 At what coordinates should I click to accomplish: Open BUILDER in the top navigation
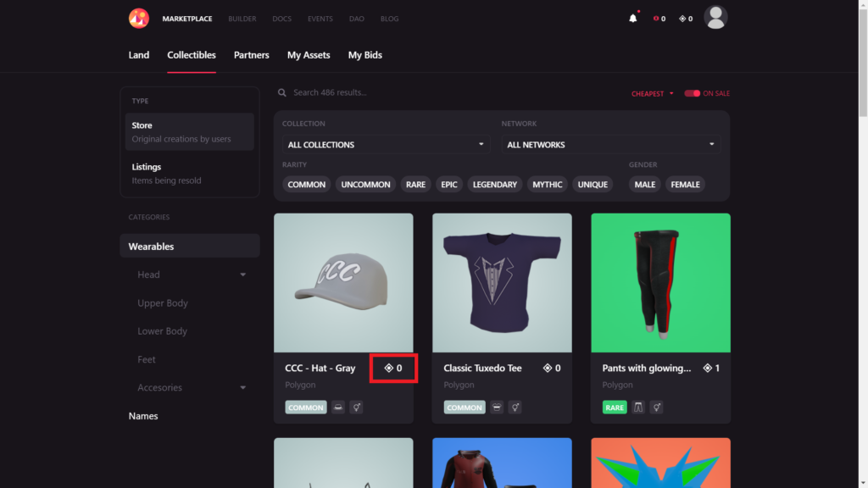click(242, 19)
